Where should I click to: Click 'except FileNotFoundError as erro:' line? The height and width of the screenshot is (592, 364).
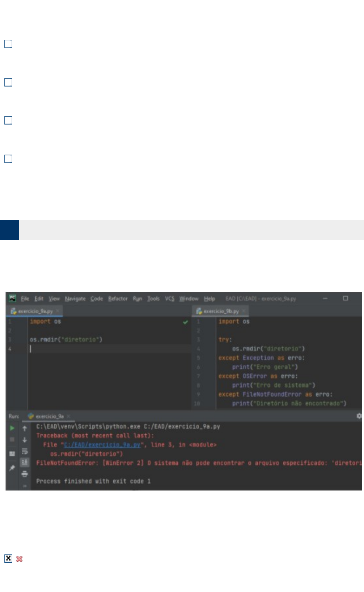tap(276, 394)
